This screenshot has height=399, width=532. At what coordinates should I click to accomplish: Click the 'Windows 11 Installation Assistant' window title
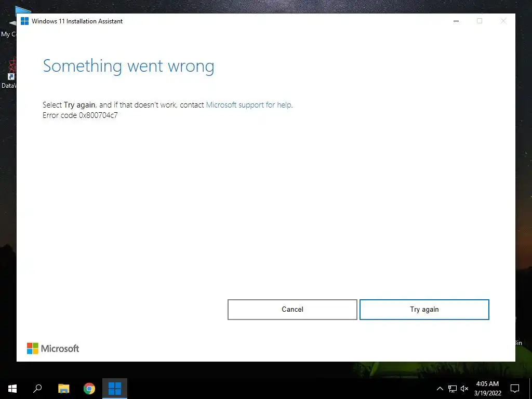point(77,21)
